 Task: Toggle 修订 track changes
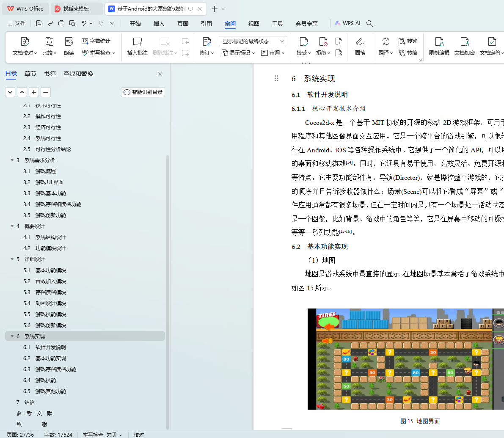[207, 46]
